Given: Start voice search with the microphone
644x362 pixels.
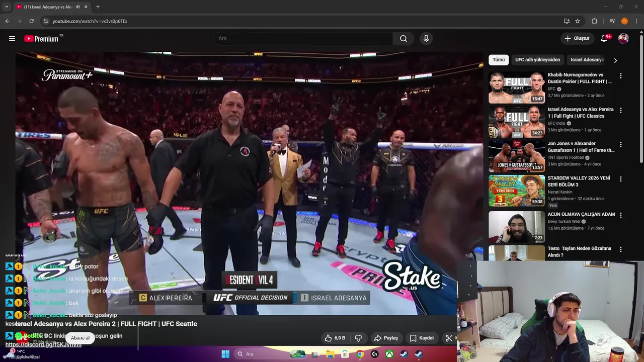Looking at the screenshot, I should click(x=426, y=39).
